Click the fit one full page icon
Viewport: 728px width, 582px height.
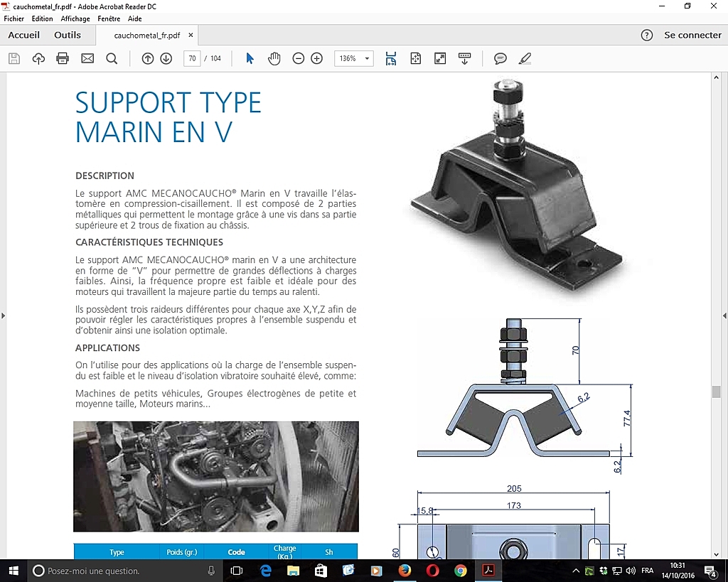415,58
